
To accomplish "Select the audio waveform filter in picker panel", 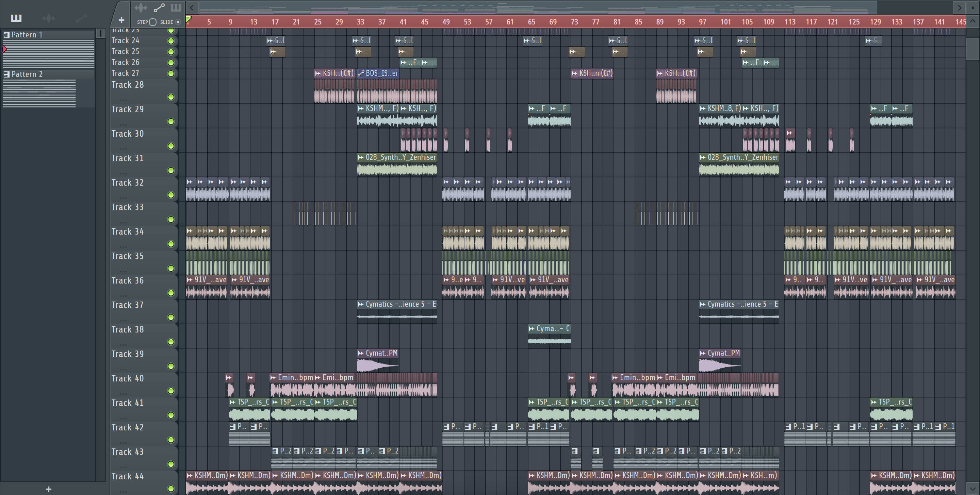I will point(48,18).
